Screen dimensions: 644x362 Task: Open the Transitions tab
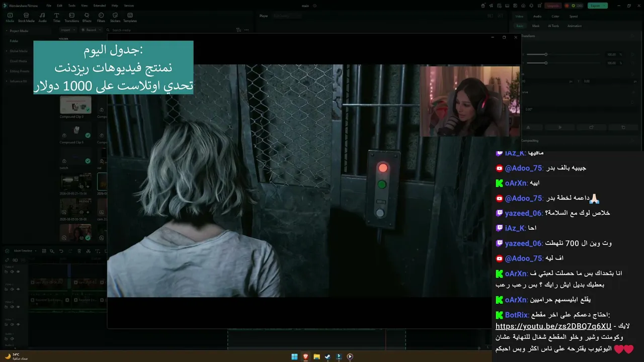pyautogui.click(x=72, y=18)
